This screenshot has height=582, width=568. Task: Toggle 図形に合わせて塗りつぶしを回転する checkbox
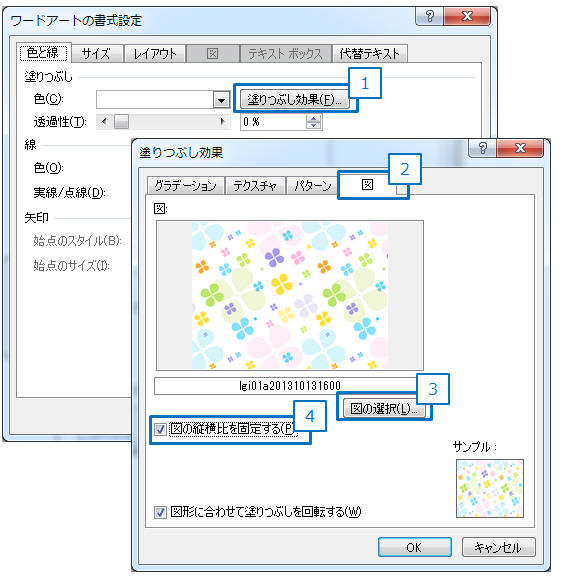[x=160, y=513]
